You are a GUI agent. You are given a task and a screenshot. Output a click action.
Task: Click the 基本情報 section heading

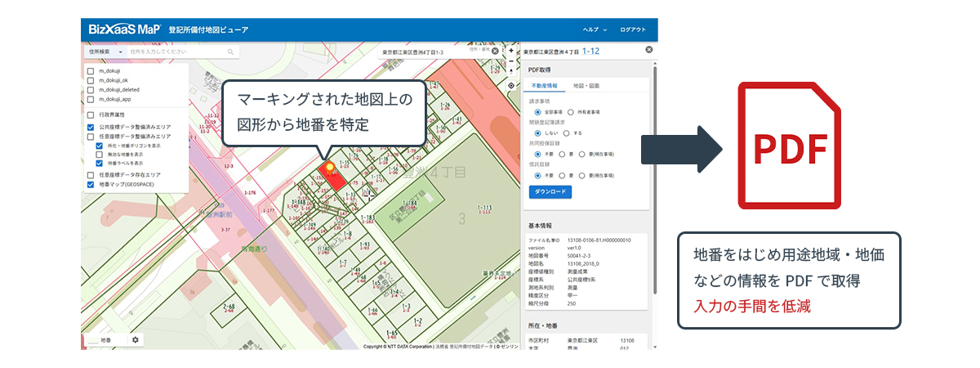pyautogui.click(x=541, y=225)
